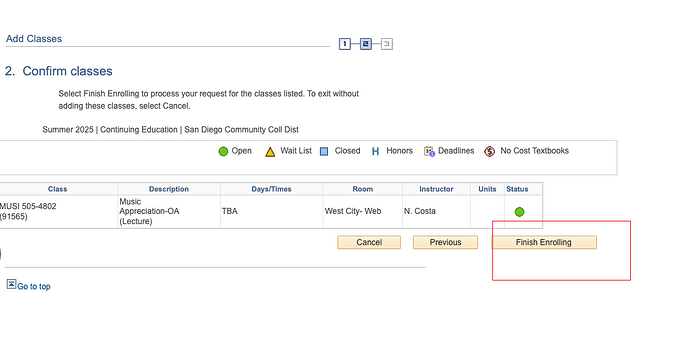Screen dimensions: 690x361
Task: Open the Deadlines calendar icon
Action: pyautogui.click(x=429, y=151)
